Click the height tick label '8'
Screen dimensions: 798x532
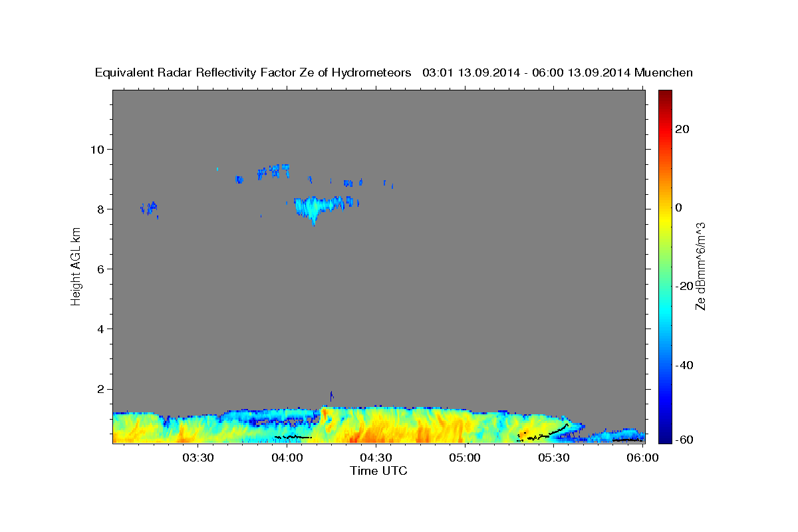(102, 209)
